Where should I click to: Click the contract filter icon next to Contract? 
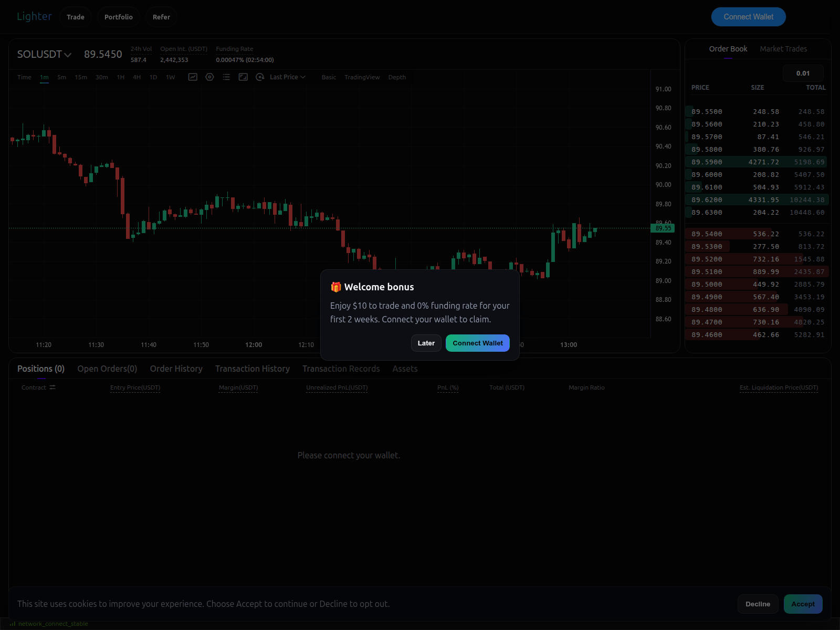tap(52, 387)
